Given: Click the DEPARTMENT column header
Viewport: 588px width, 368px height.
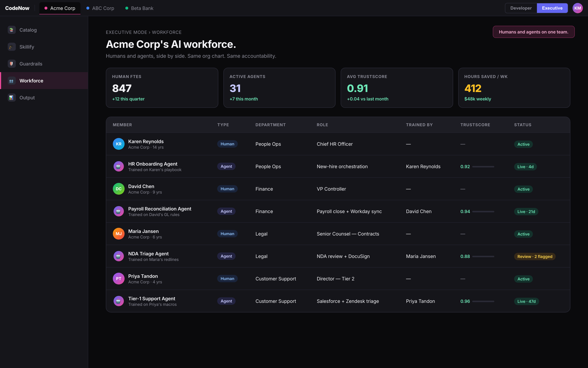Looking at the screenshot, I should coord(270,125).
